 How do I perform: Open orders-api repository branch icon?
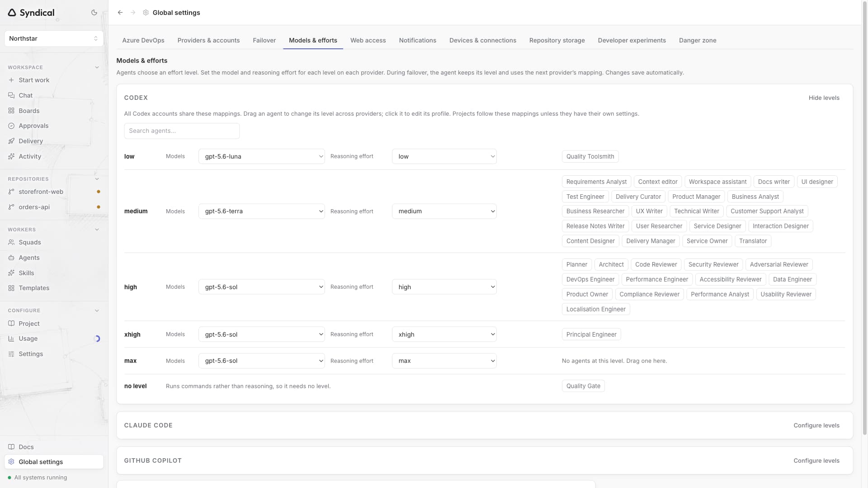pyautogui.click(x=11, y=207)
